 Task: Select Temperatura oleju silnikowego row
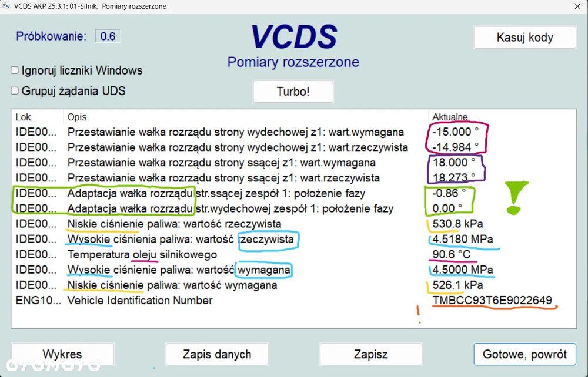(293, 255)
